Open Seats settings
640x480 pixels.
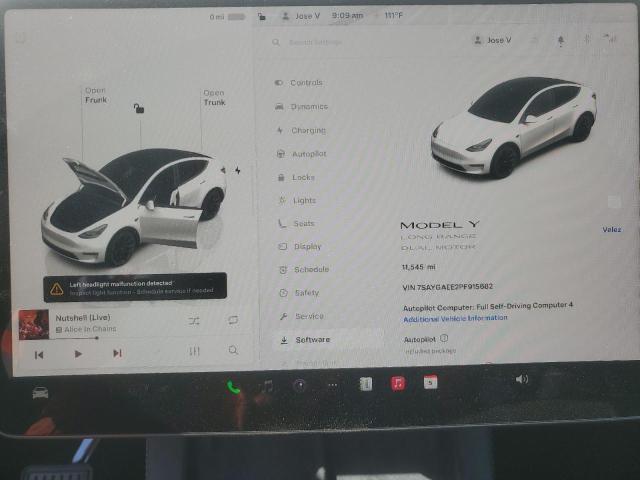coord(297,223)
